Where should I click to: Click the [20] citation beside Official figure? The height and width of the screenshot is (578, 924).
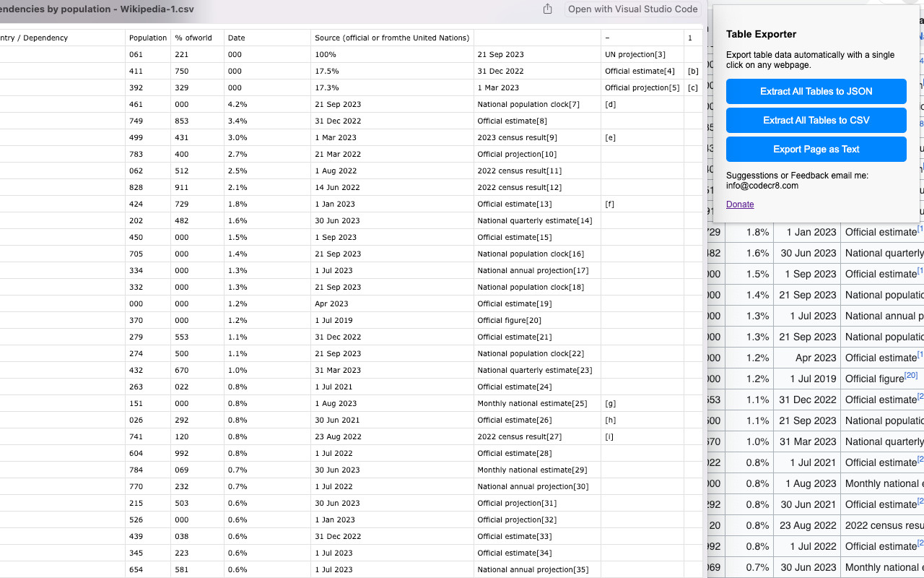pyautogui.click(x=910, y=374)
